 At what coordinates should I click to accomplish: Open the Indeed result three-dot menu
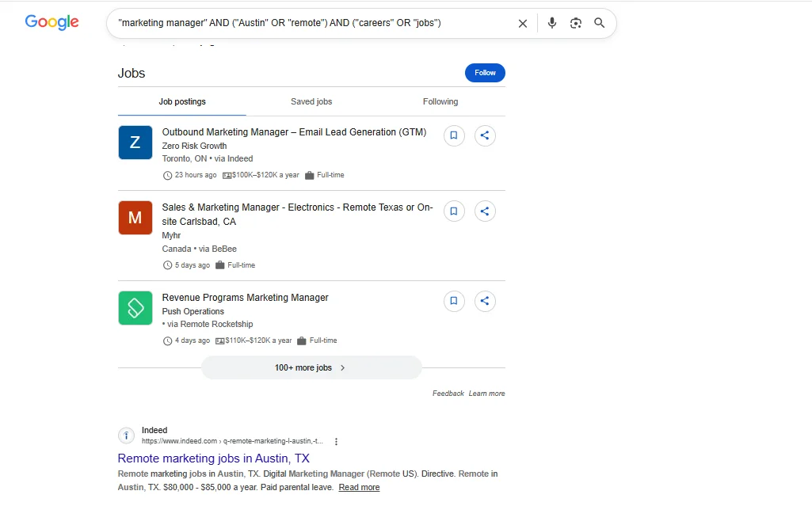(x=336, y=441)
